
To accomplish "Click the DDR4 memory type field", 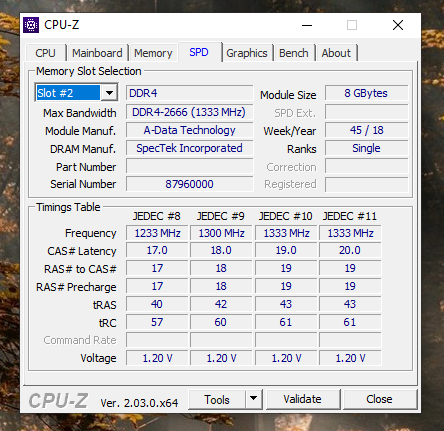I will click(189, 93).
